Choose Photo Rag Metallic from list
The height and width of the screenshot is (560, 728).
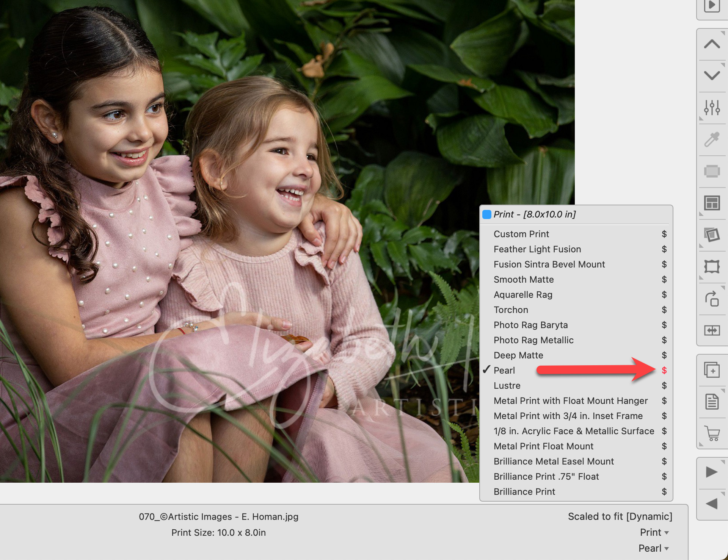[x=533, y=340]
